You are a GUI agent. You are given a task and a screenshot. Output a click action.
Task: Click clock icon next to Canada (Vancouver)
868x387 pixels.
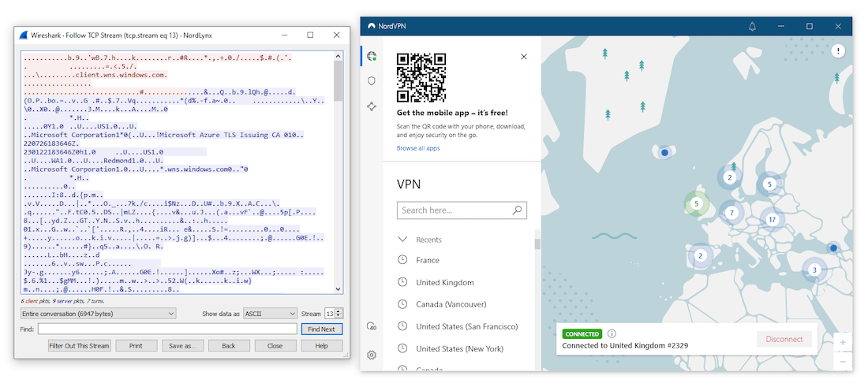[402, 304]
